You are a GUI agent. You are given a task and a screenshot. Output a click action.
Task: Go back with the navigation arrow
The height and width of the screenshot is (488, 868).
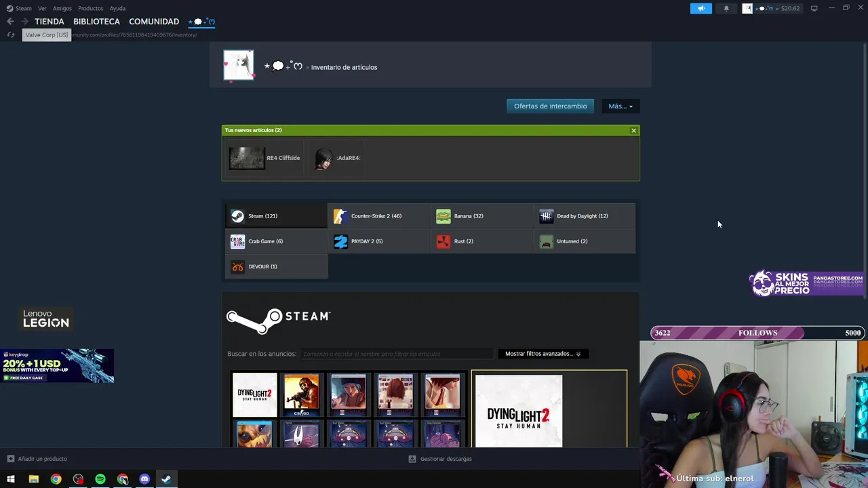coord(10,22)
